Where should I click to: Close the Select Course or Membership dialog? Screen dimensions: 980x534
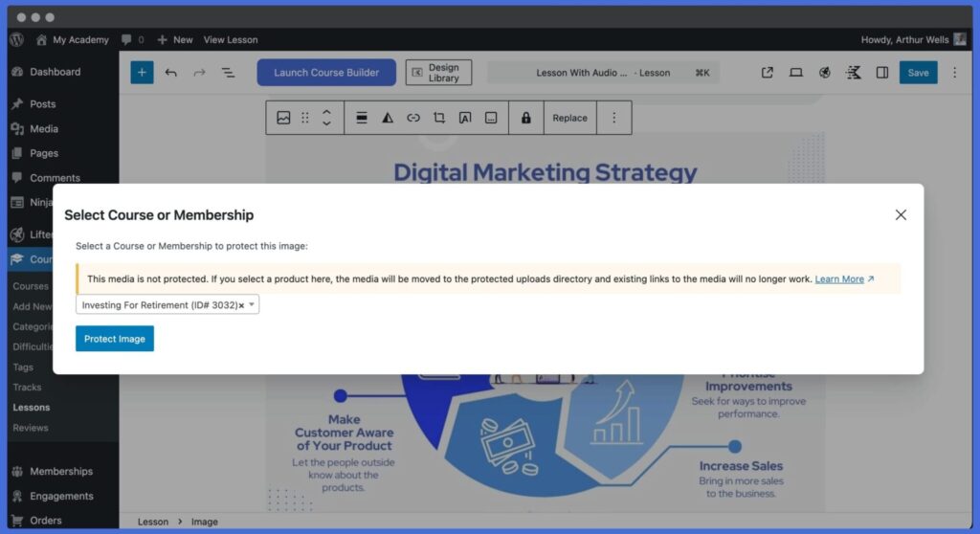(x=901, y=215)
